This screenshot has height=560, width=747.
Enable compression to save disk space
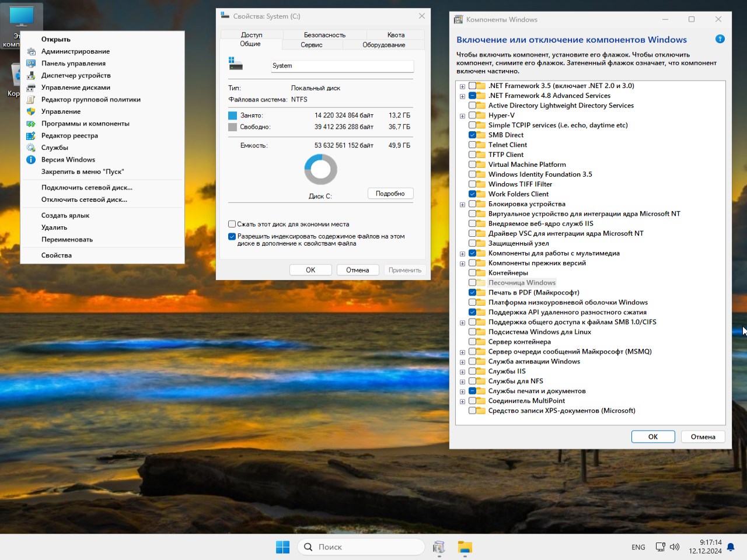tap(232, 223)
